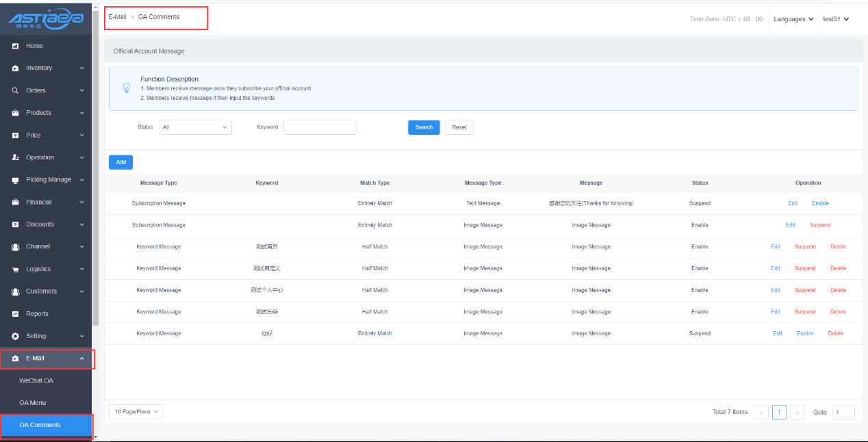This screenshot has height=442, width=868.
Task: Click the Operation user icon
Action: tap(15, 157)
